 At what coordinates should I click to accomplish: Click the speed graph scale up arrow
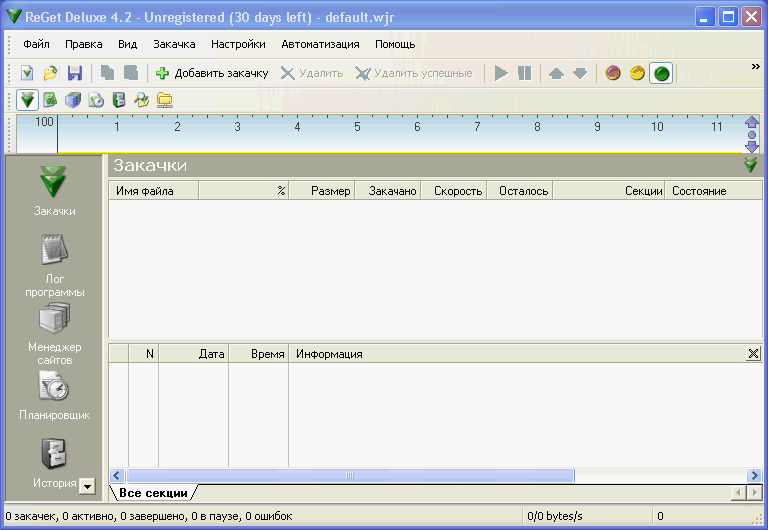752,121
